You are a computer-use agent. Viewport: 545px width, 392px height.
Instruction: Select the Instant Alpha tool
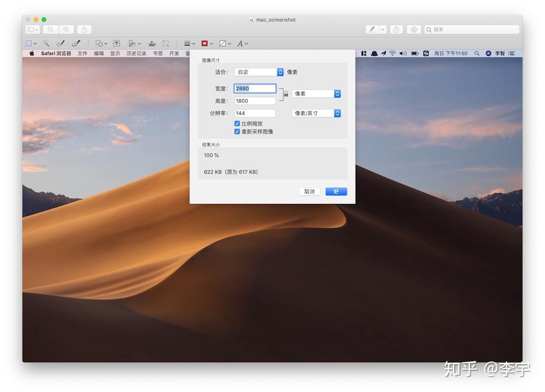pyautogui.click(x=46, y=43)
